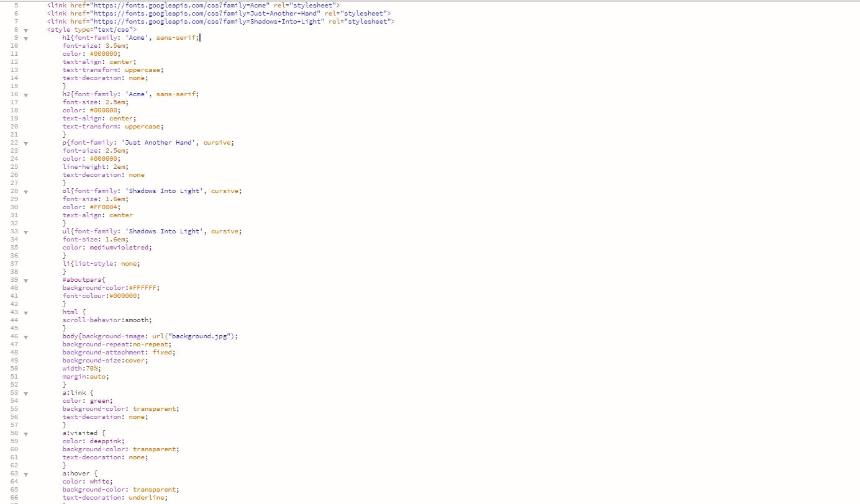Click the 'margin:auto;' line
The width and height of the screenshot is (860, 504).
pyautogui.click(x=86, y=377)
